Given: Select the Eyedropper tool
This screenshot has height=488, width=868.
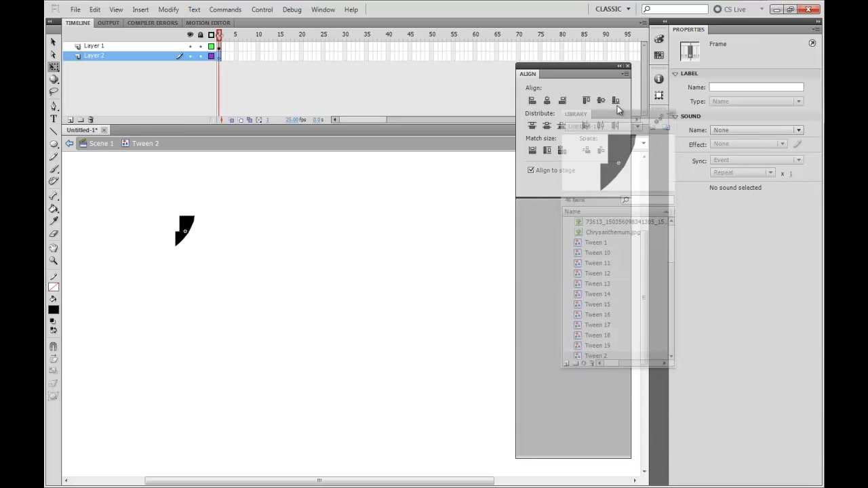Looking at the screenshot, I should 54,221.
